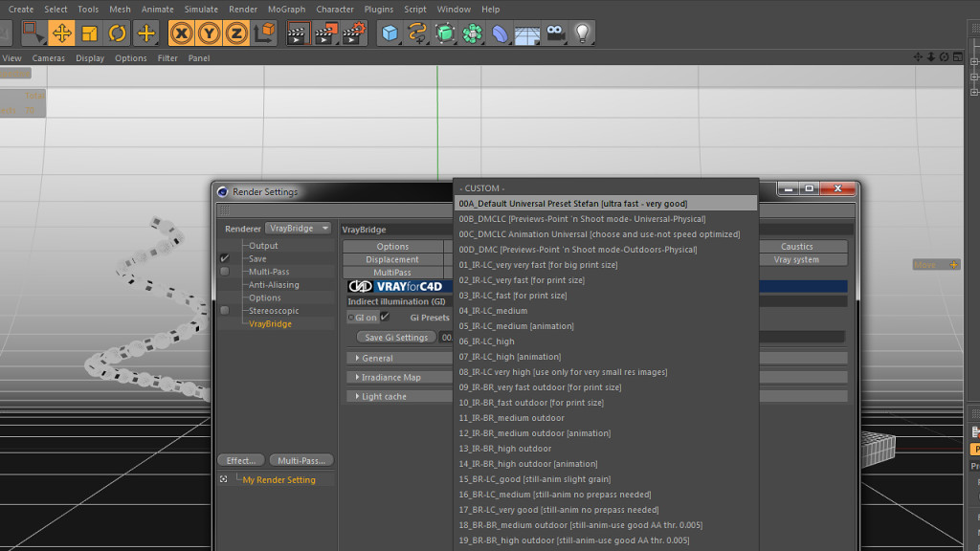Click the recent tools plus icon
The height and width of the screenshot is (551, 980).
click(x=145, y=33)
